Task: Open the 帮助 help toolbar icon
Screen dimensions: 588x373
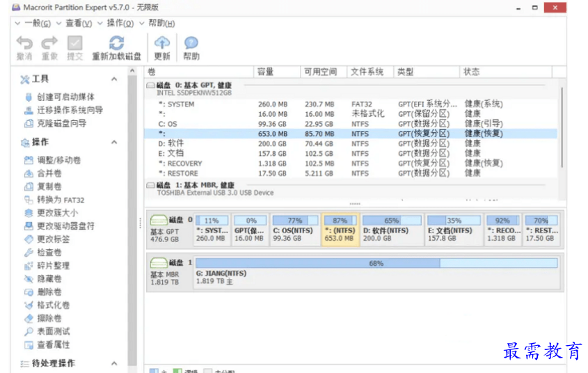Action: pyautogui.click(x=191, y=44)
